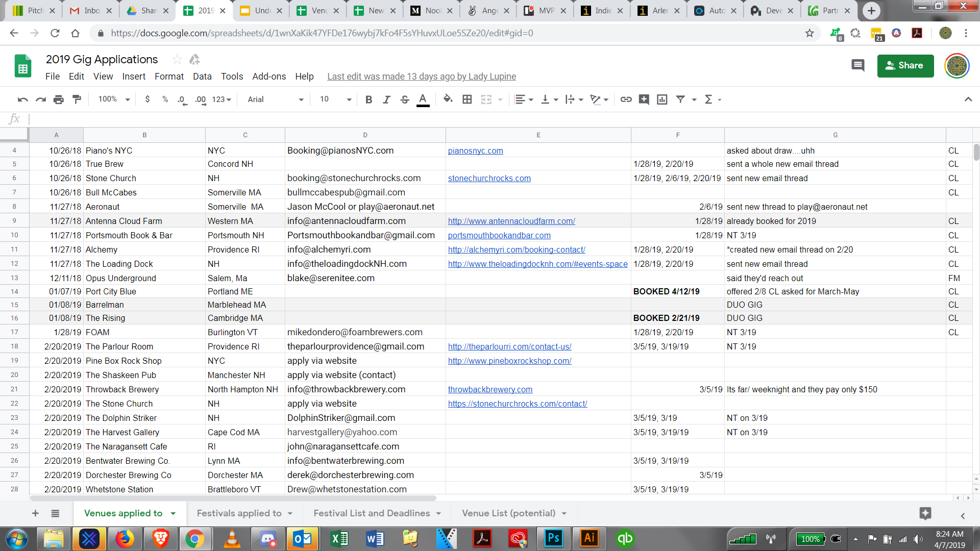Open text rotation dropdown
This screenshot has height=551, width=980.
[x=599, y=99]
